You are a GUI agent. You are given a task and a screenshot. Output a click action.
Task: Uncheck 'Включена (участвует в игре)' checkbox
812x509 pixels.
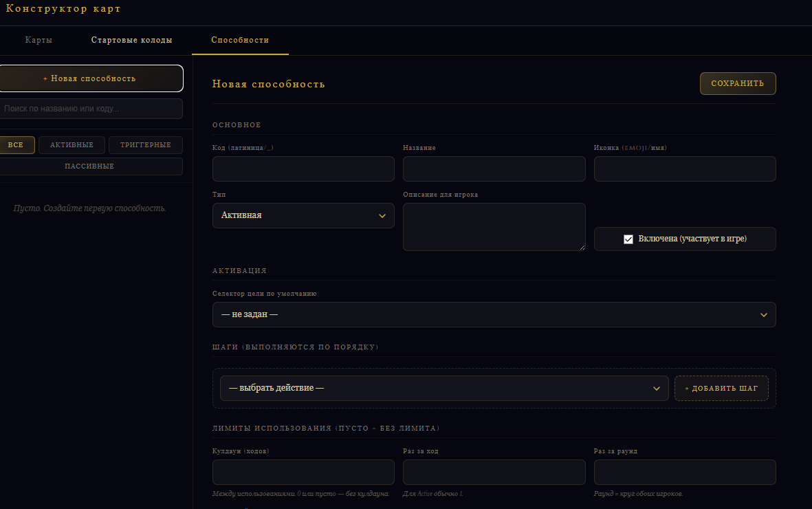tap(628, 239)
